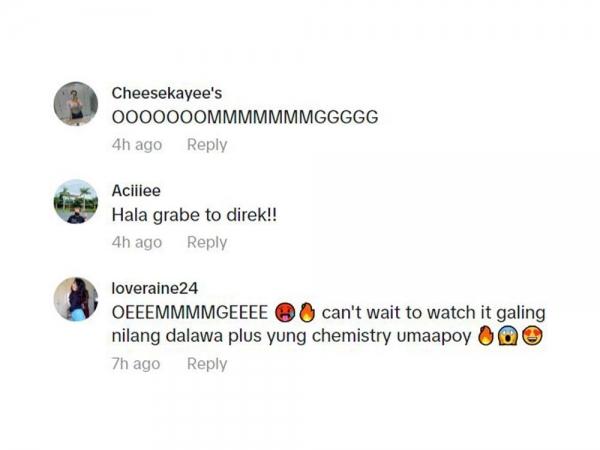
Task: Click the heart-eyes emoji
Action: pyautogui.click(x=532, y=336)
